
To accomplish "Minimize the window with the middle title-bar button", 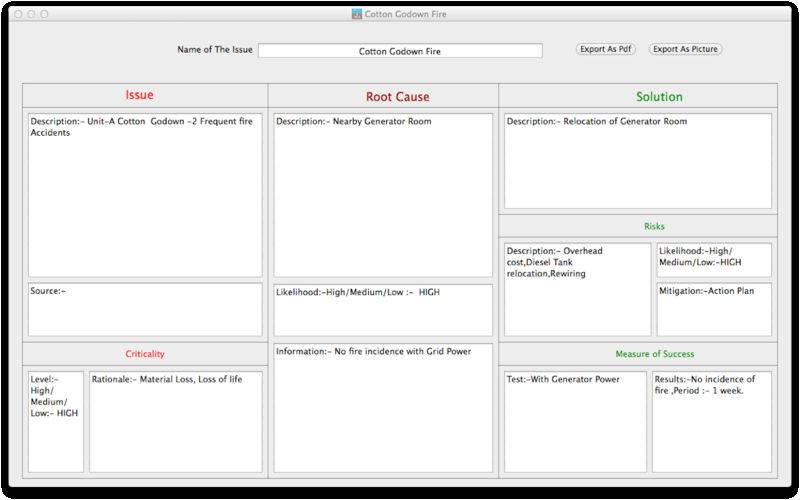I will tap(31, 14).
